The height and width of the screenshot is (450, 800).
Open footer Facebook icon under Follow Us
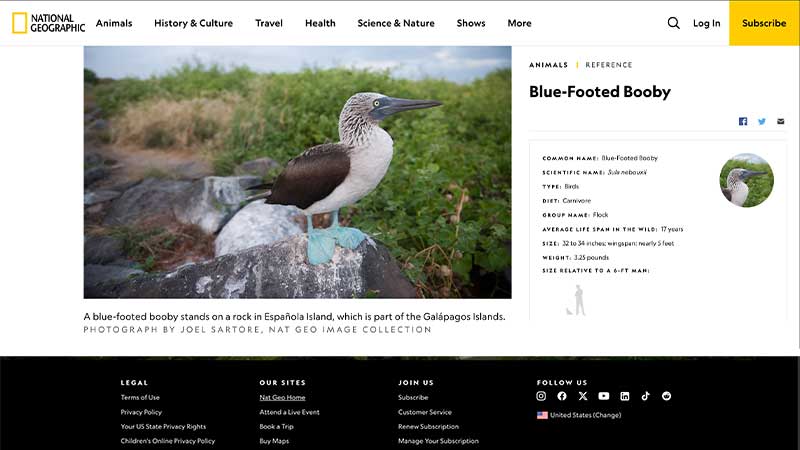pos(562,396)
